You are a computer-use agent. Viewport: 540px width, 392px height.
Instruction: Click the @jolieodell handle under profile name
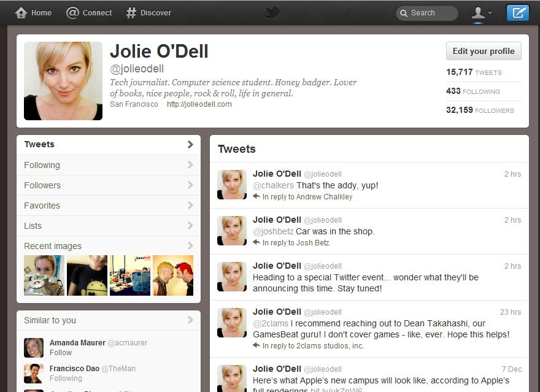(x=137, y=69)
